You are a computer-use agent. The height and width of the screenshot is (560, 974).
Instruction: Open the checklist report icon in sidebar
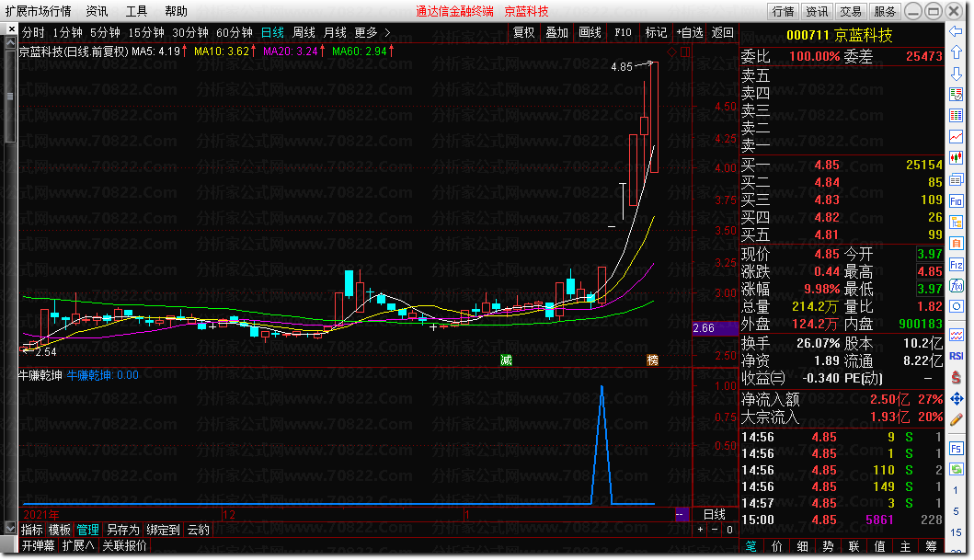(x=956, y=95)
